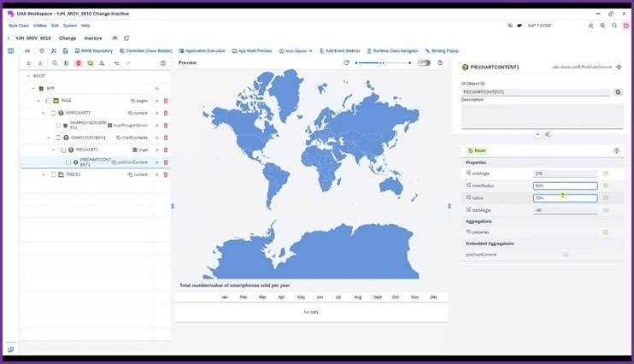634x364 pixels.
Task: Open the Icon Viewer dropdown
Action: pyautogui.click(x=296, y=51)
